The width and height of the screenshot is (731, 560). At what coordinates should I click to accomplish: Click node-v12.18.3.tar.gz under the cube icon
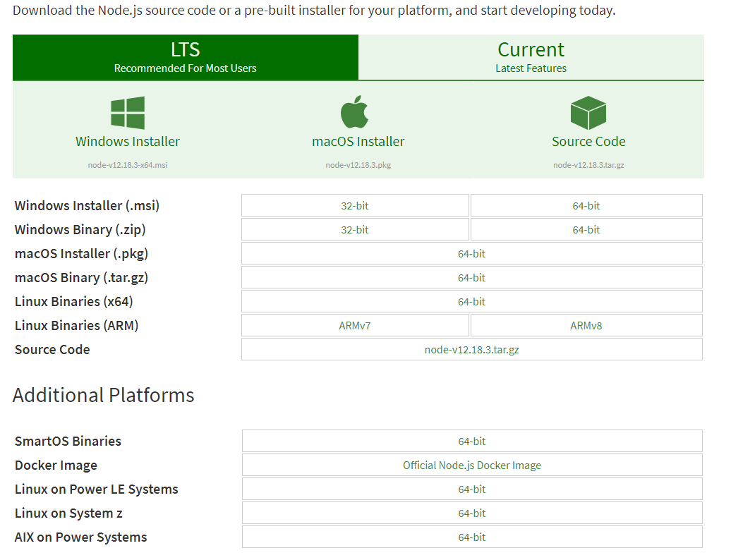(x=588, y=165)
